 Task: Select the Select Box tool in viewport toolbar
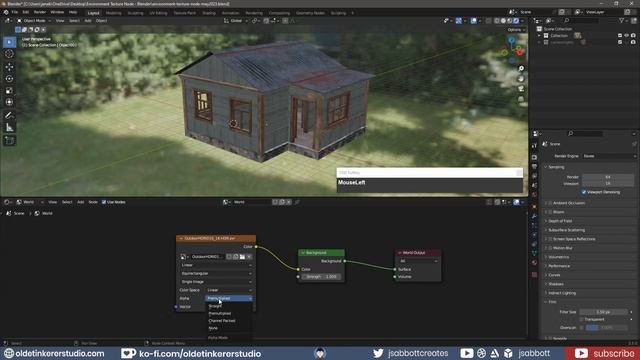tap(9, 42)
